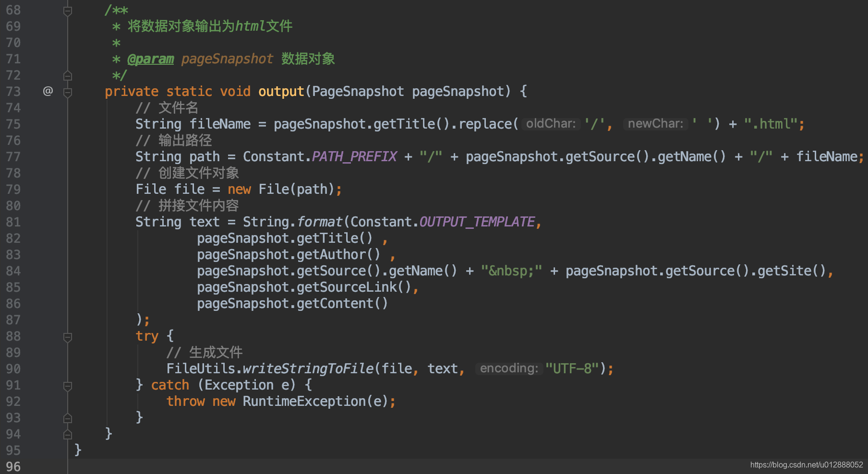Click getAuthor() on line 83
This screenshot has height=474, width=868.
[338, 255]
